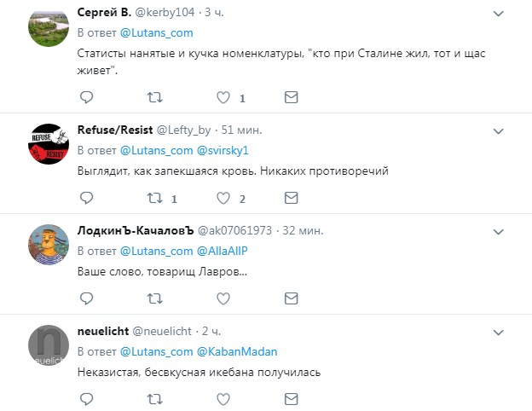532x411 pixels.
Task: Open the @Lutans_com mention in Сергей's reply
Action: (157, 32)
